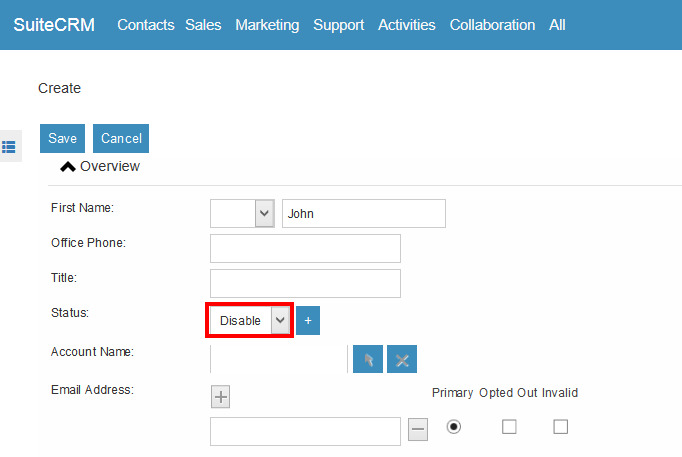Click the plus icon beside Status dropdown
Viewport: 682px width, 457px height.
pyautogui.click(x=308, y=320)
